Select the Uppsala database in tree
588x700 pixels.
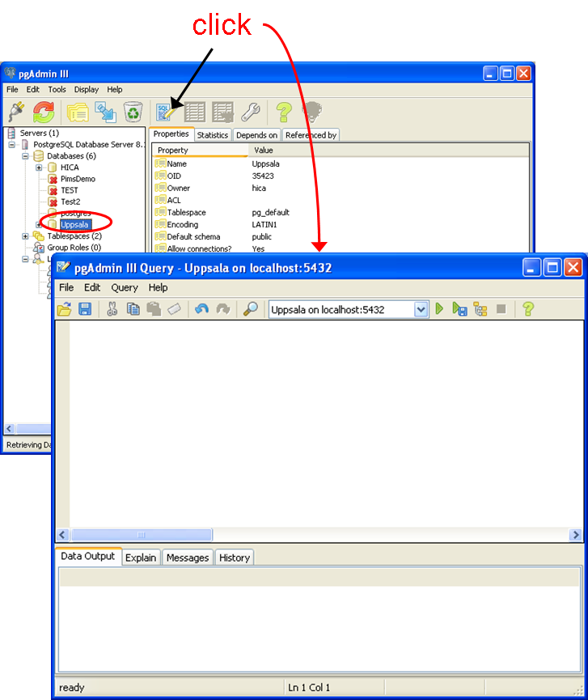[x=74, y=224]
